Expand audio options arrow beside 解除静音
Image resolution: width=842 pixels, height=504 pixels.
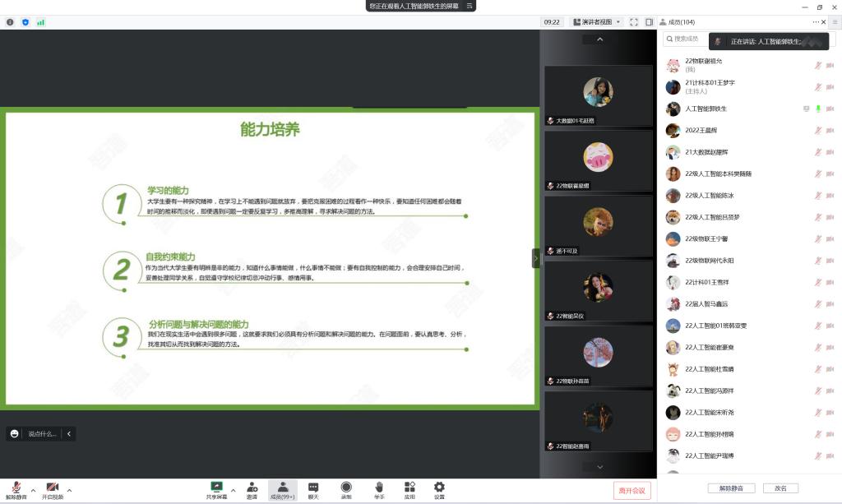pyautogui.click(x=33, y=491)
